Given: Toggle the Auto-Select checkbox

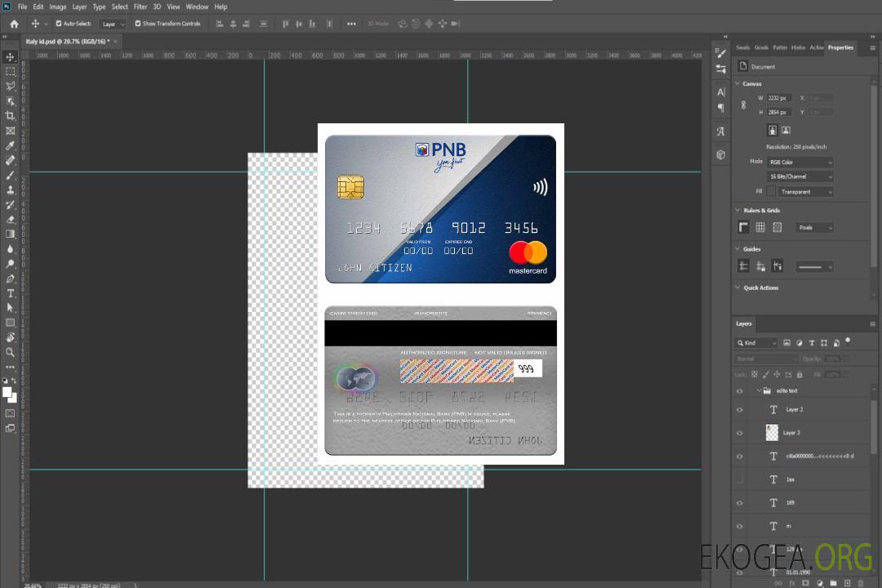Looking at the screenshot, I should (x=59, y=24).
